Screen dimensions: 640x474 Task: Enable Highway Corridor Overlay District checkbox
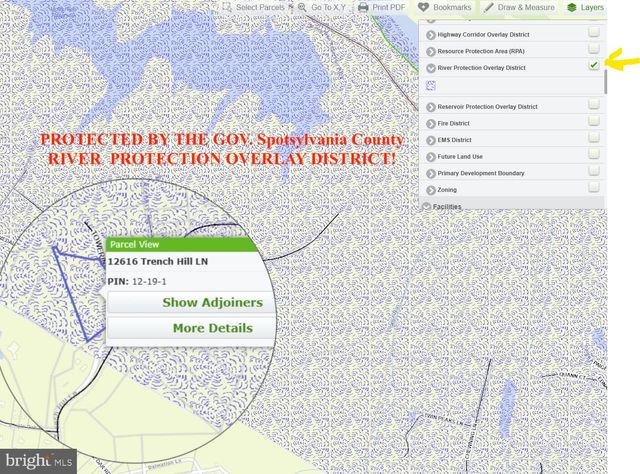pos(594,31)
